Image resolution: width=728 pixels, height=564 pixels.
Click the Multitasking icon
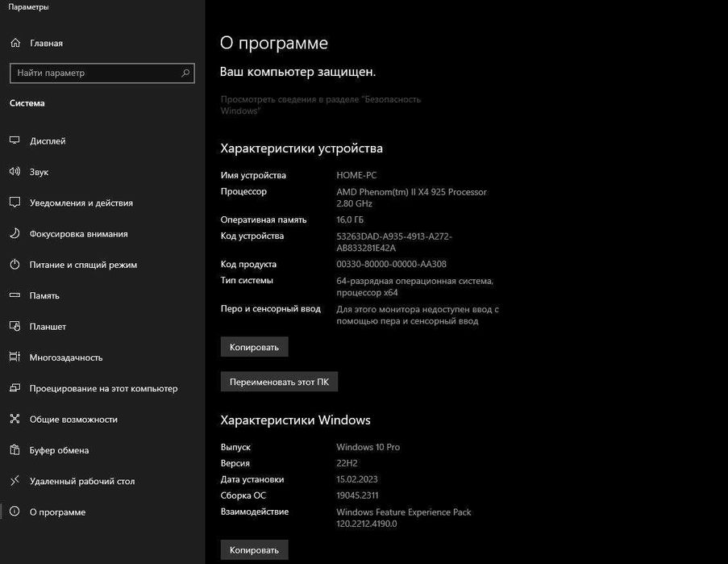click(15, 357)
